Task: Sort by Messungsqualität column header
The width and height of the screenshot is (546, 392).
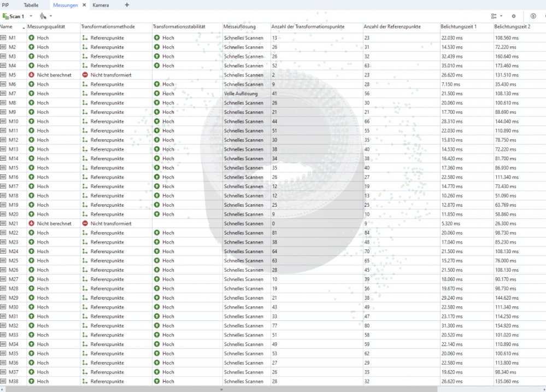Action: (x=52, y=26)
